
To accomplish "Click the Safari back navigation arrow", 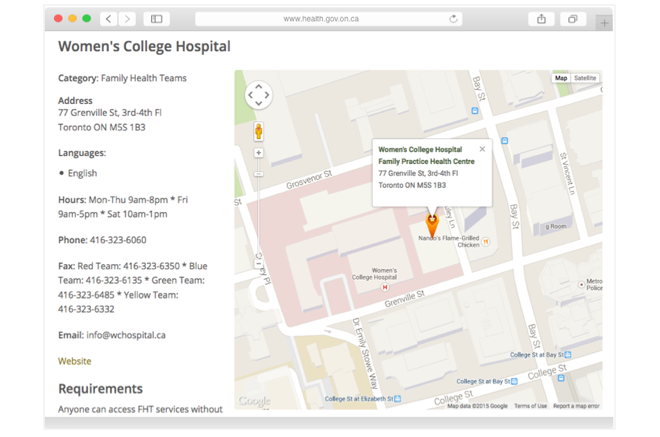I will pyautogui.click(x=108, y=19).
